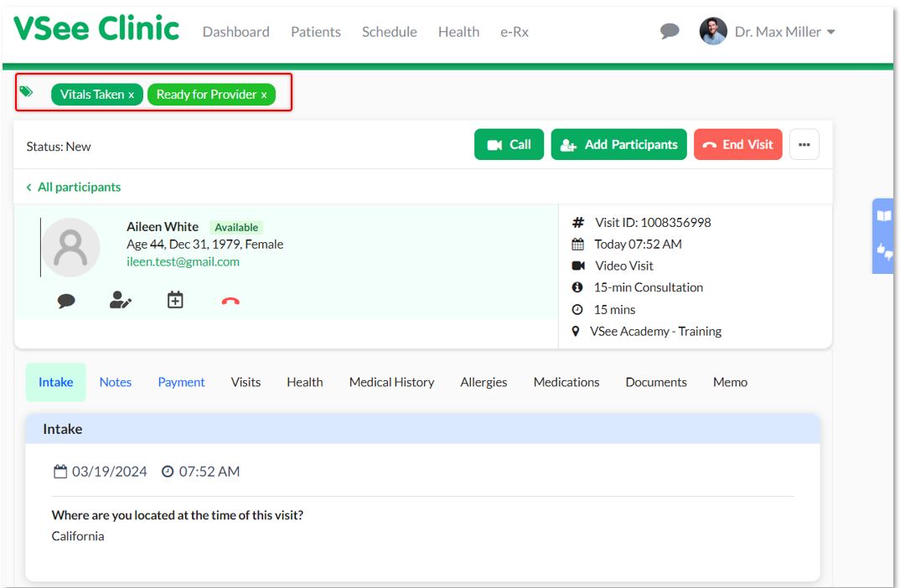Switch to the Medications tab
The height and width of the screenshot is (588, 900).
tap(566, 382)
